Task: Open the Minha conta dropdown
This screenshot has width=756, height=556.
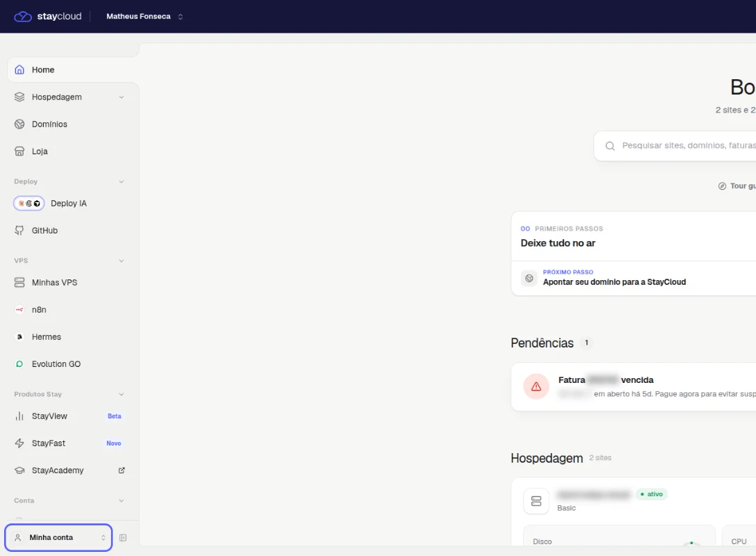Action: click(x=58, y=538)
